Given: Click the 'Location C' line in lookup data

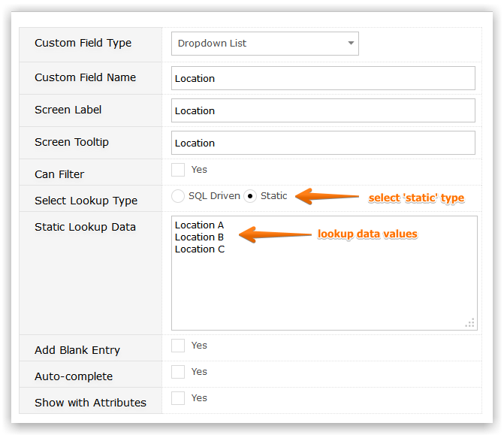Looking at the screenshot, I should [200, 249].
